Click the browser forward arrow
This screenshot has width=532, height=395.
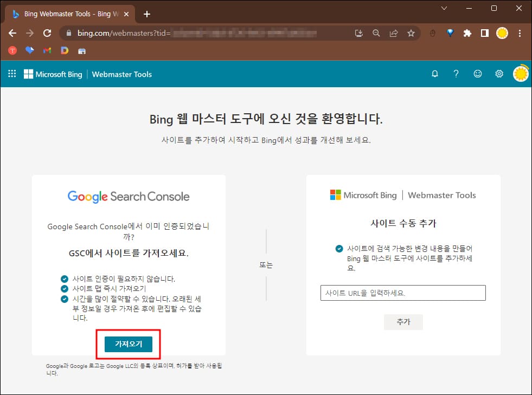pos(30,33)
